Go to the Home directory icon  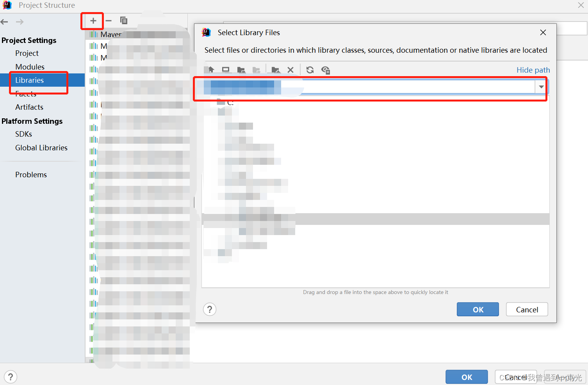(211, 70)
